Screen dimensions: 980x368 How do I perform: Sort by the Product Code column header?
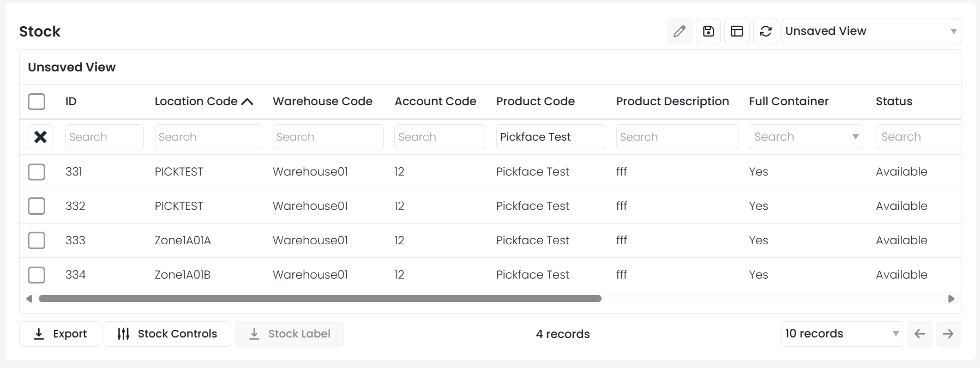click(x=535, y=101)
